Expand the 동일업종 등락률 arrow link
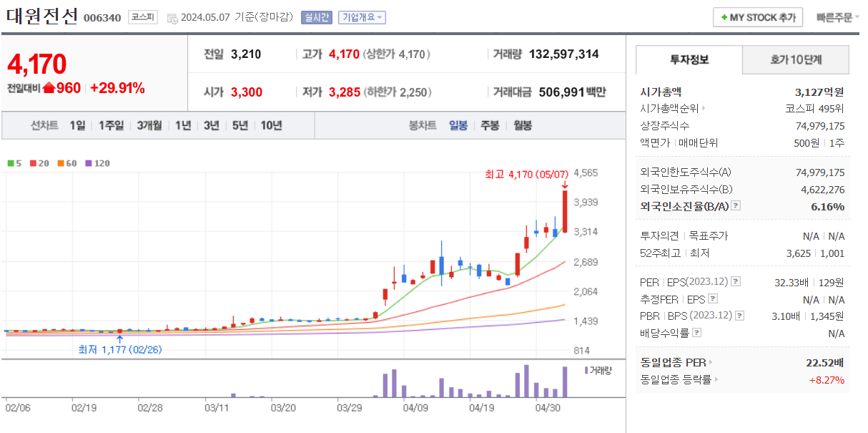This screenshot has height=433, width=868. (x=716, y=379)
